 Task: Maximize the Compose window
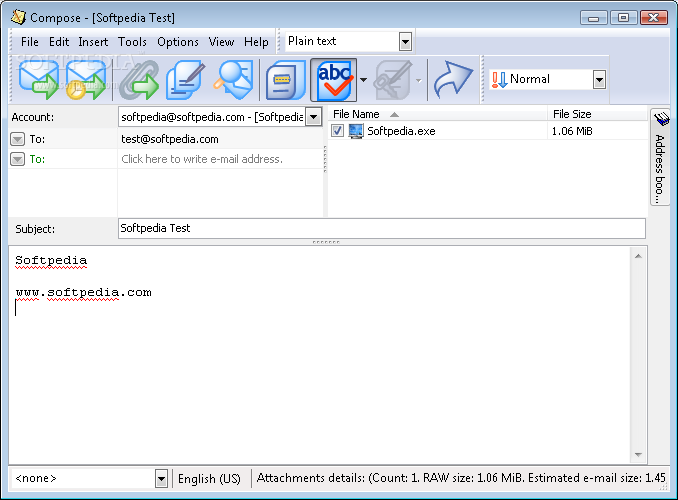point(624,18)
